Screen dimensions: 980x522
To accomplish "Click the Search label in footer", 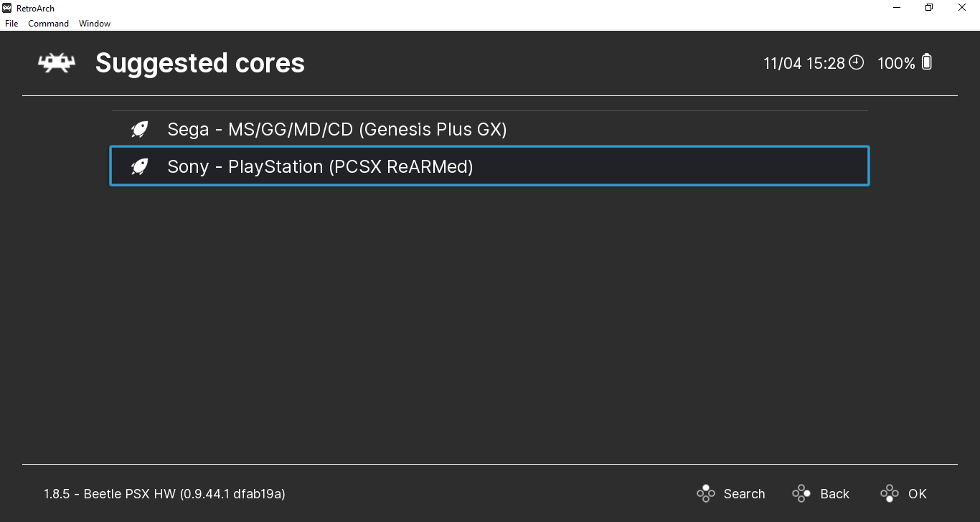I will point(744,494).
